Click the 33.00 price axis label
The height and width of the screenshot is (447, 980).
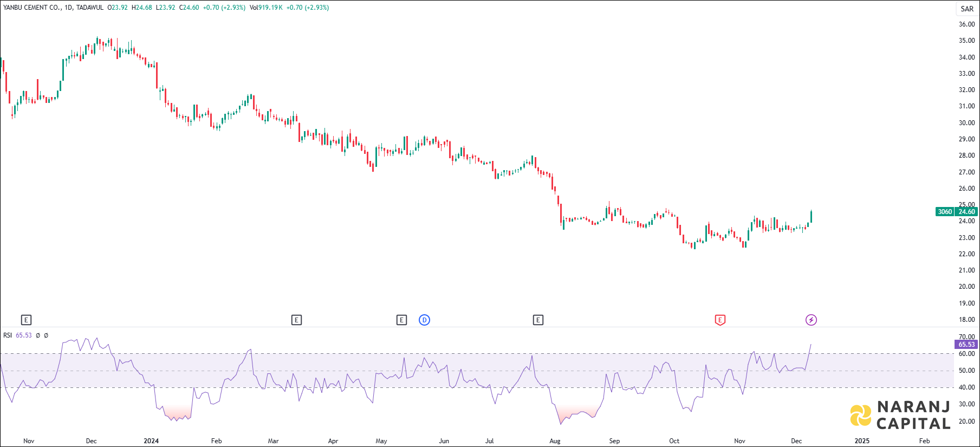coord(966,74)
